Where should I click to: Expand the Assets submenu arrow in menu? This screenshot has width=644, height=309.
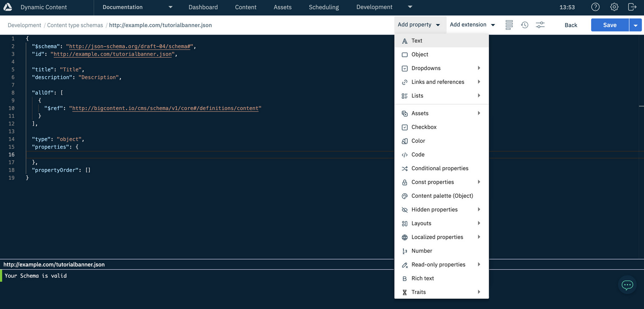coord(479,113)
